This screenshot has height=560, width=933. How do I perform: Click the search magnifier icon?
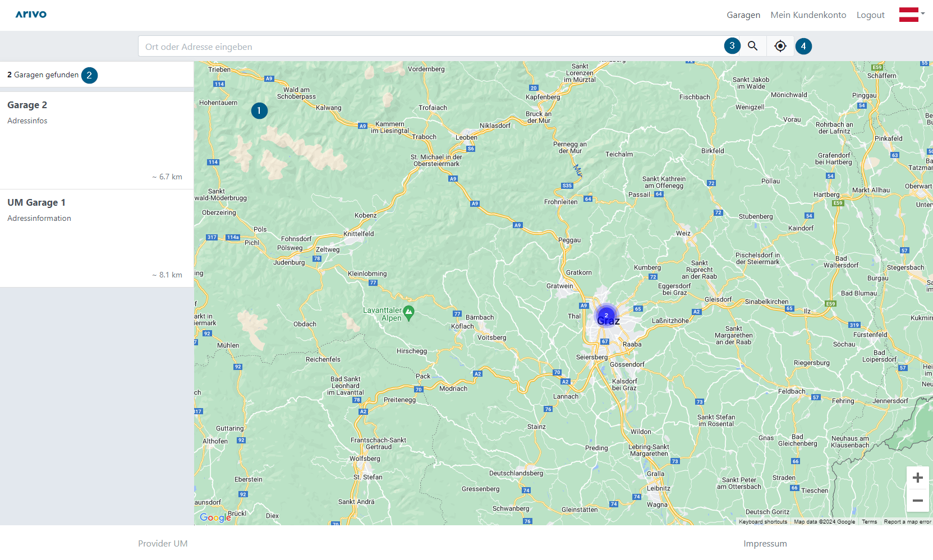tap(753, 46)
